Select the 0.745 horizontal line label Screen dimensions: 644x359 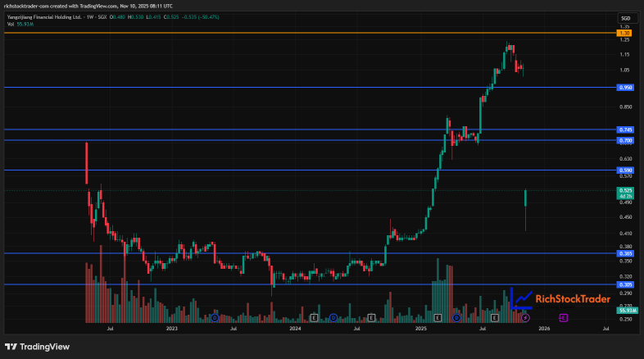coord(625,130)
